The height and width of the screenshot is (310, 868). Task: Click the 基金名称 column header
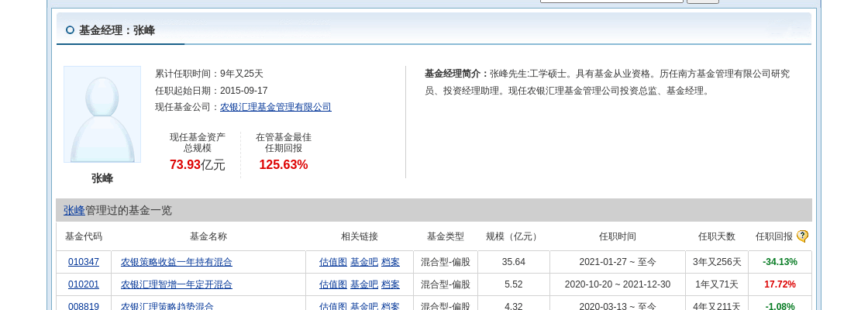click(208, 236)
